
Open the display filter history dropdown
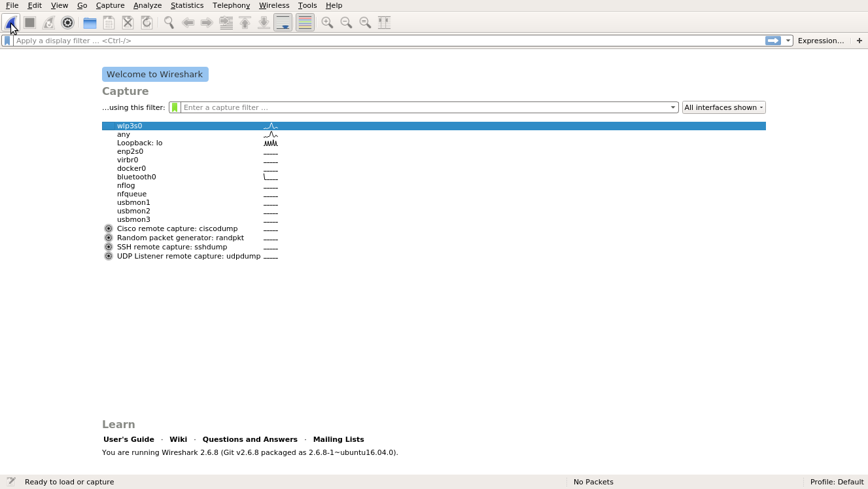click(788, 41)
